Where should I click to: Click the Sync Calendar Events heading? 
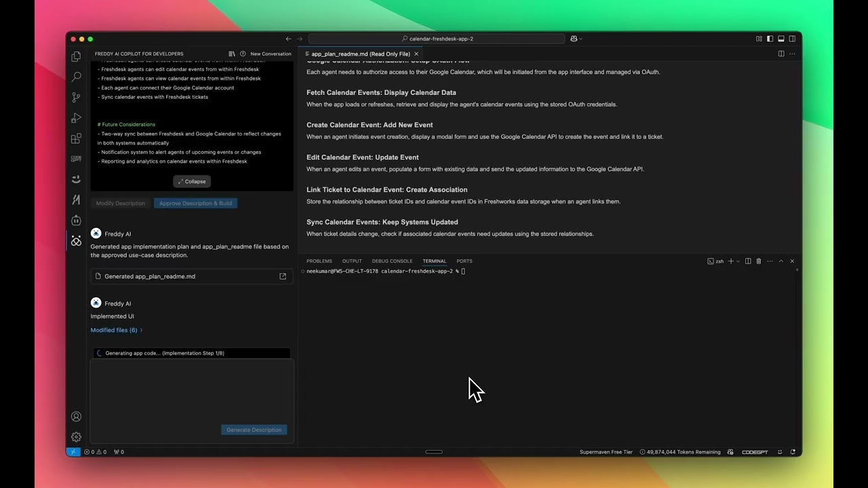(x=382, y=222)
